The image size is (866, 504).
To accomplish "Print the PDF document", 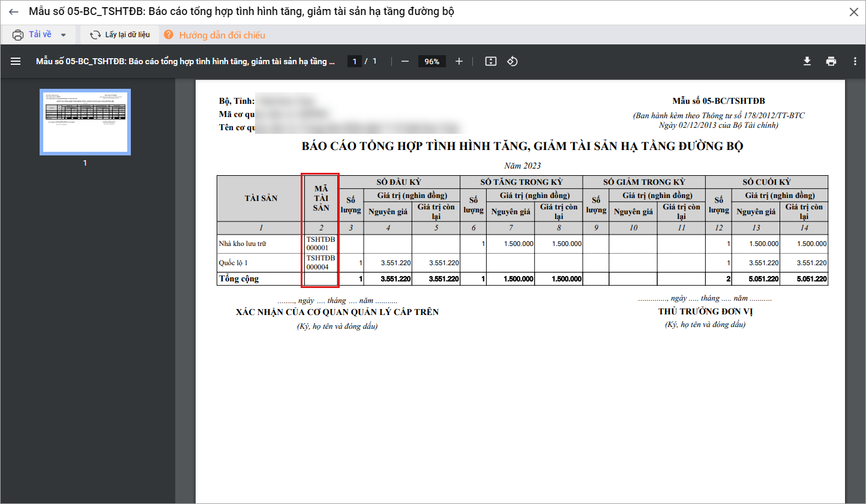I will click(x=831, y=61).
